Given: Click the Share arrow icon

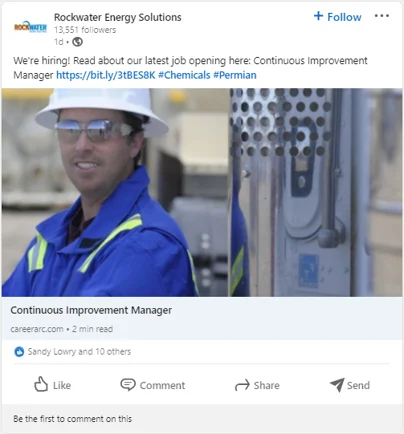Looking at the screenshot, I should (242, 385).
